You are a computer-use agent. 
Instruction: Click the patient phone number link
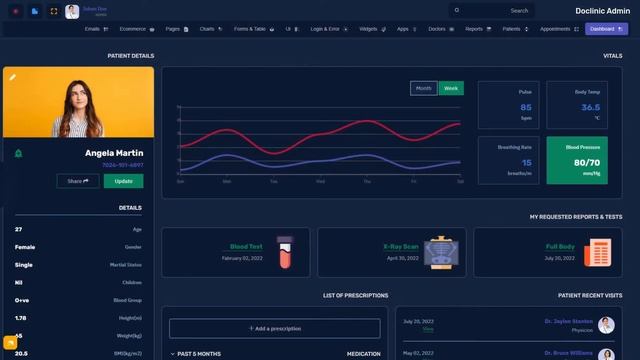[122, 165]
